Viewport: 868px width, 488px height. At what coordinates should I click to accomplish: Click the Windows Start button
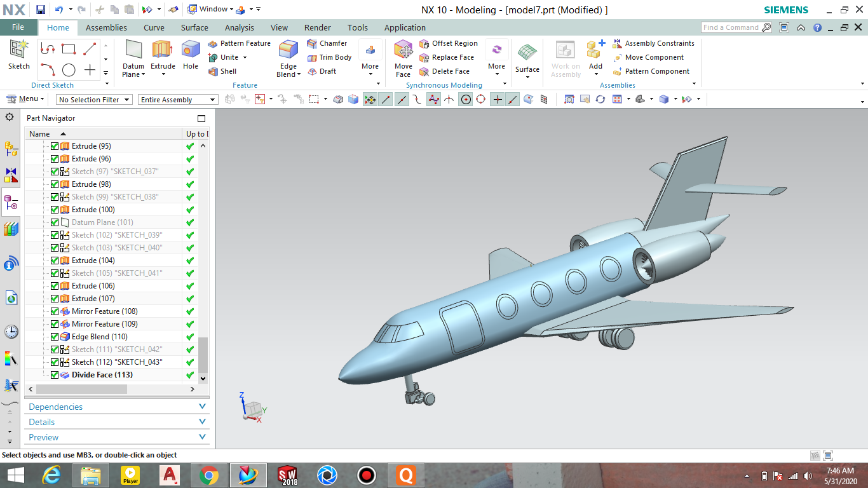click(15, 475)
